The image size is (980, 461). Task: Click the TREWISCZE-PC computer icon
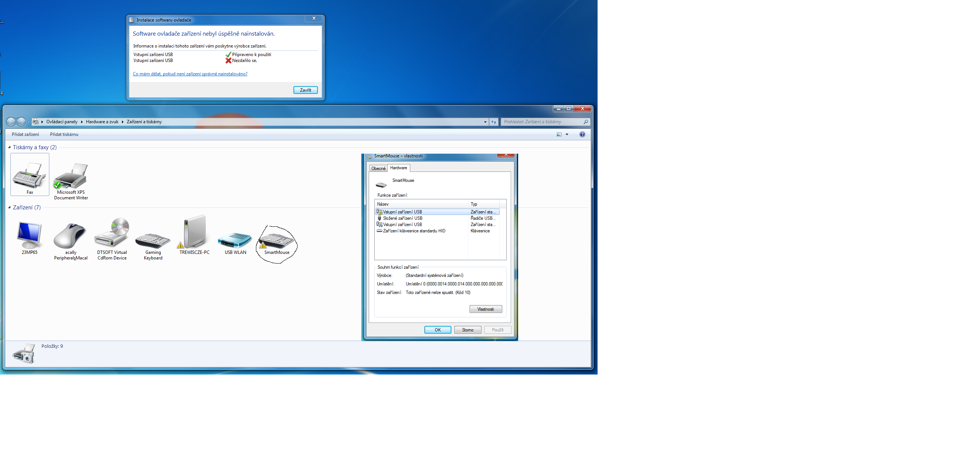click(x=194, y=233)
